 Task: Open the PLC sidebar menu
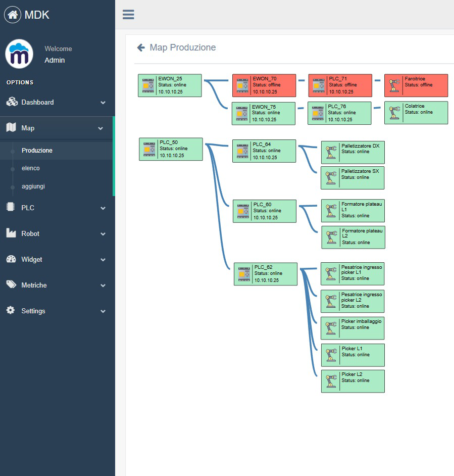[x=28, y=208]
